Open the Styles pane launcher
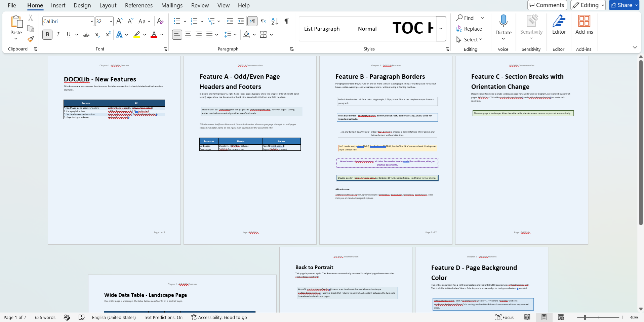This screenshot has height=322, width=644. 447,49
